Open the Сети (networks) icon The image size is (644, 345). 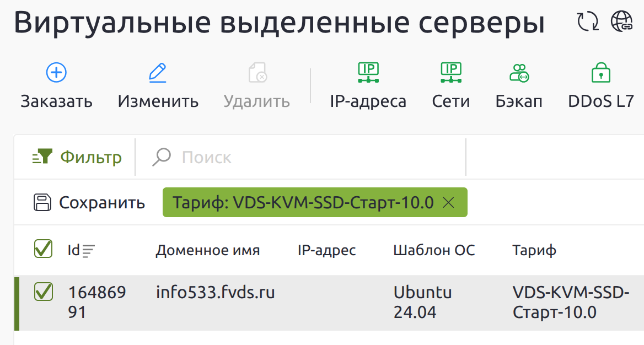point(450,73)
